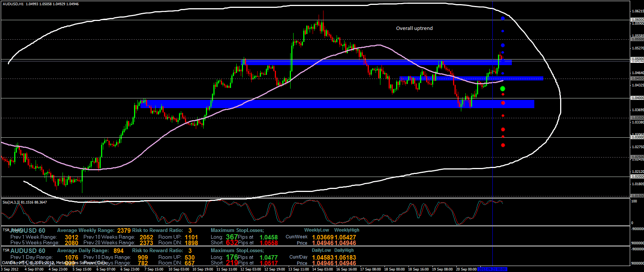
Task: Click the daily Long stop-loss price 1.0477
Action: 268,257
